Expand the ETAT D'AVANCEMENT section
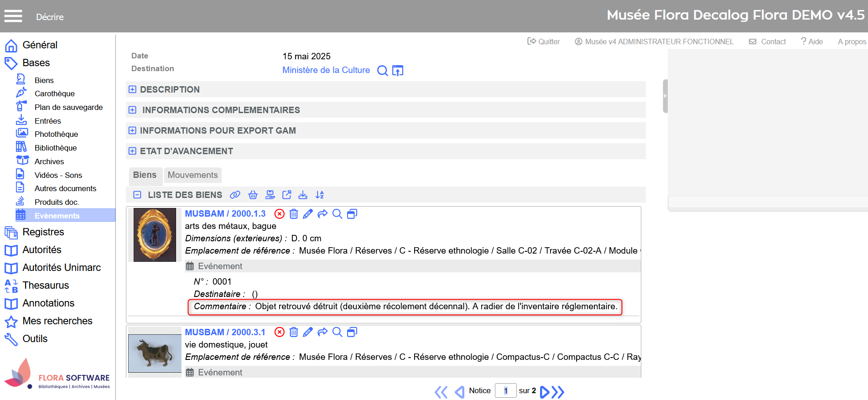Screen dimensions: 868x400 pyautogui.click(x=132, y=151)
